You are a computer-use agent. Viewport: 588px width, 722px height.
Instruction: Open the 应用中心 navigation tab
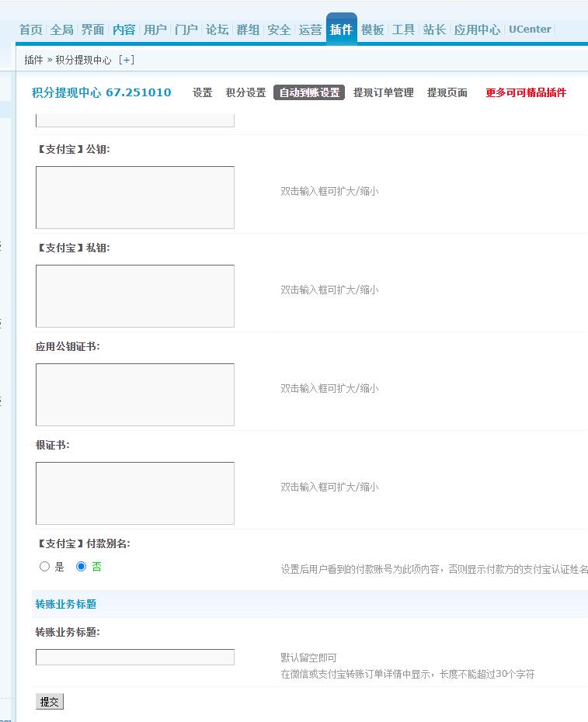477,30
